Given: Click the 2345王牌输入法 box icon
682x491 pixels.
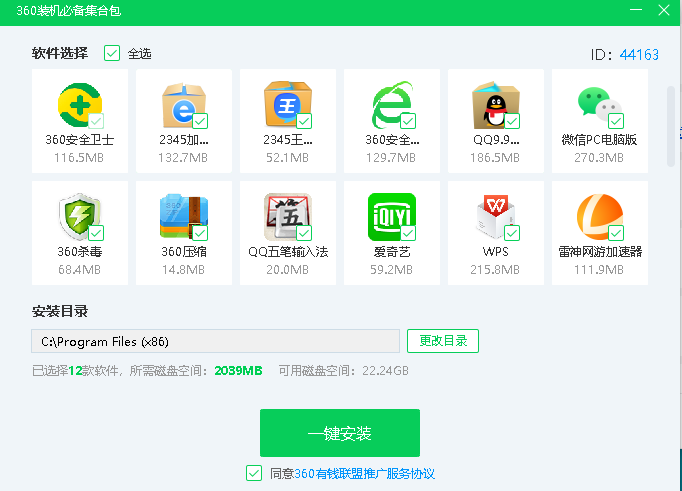Looking at the screenshot, I should [x=288, y=104].
